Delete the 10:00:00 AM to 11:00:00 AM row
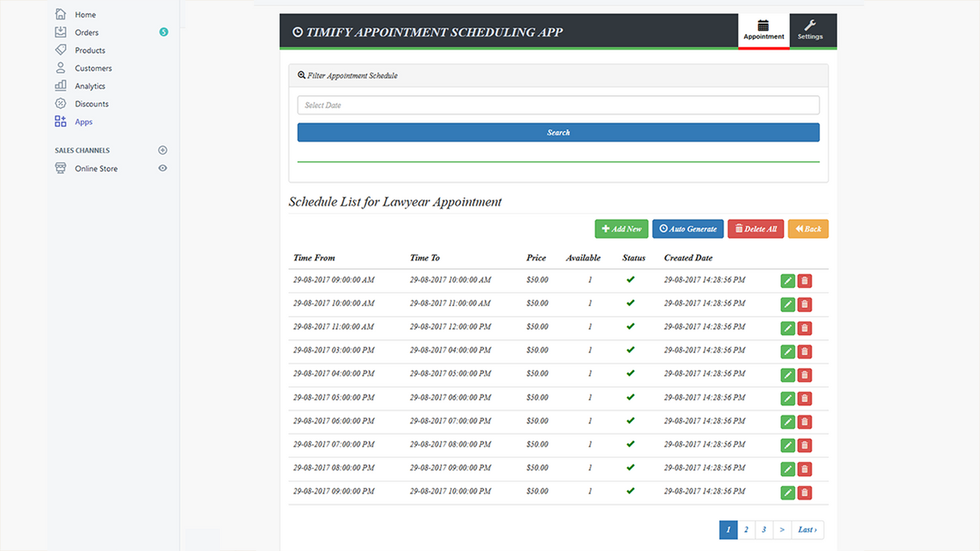This screenshot has height=551, width=980. 805,305
